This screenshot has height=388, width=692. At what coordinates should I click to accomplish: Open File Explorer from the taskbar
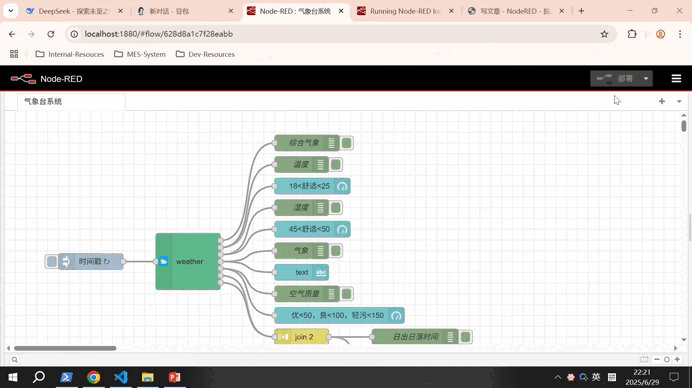(x=147, y=377)
